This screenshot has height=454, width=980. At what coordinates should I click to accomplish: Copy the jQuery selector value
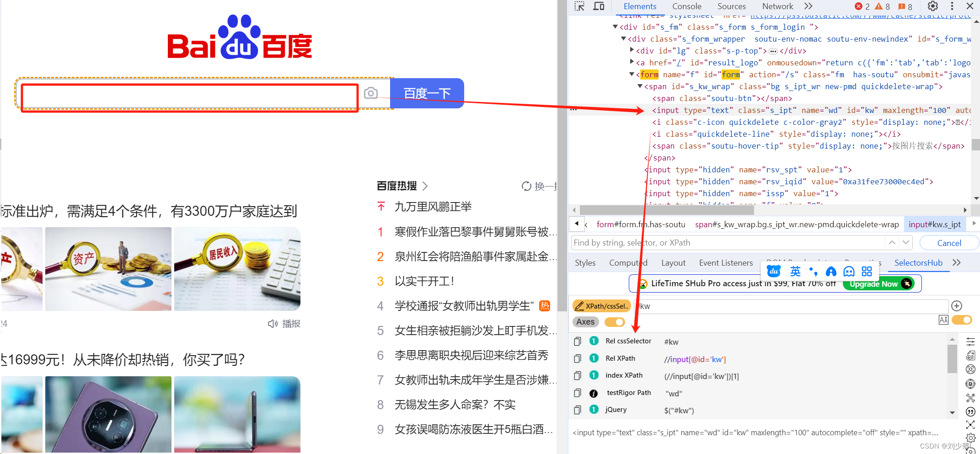578,410
